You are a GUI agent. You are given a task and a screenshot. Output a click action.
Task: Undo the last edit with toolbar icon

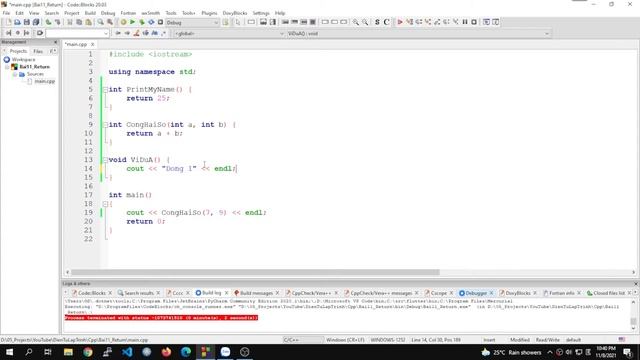click(49, 22)
